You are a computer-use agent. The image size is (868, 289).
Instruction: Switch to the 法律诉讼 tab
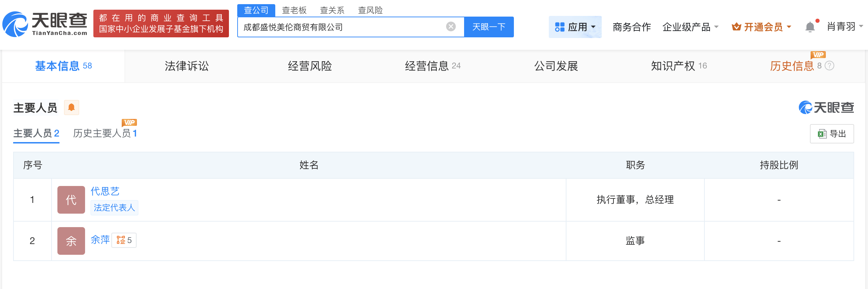[187, 66]
